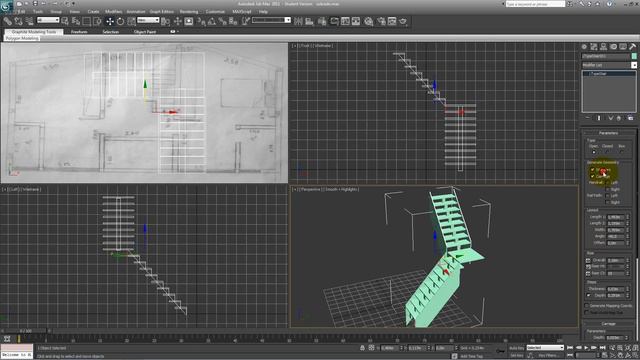
Task: Select the Box stair type radio
Action: click(x=622, y=152)
